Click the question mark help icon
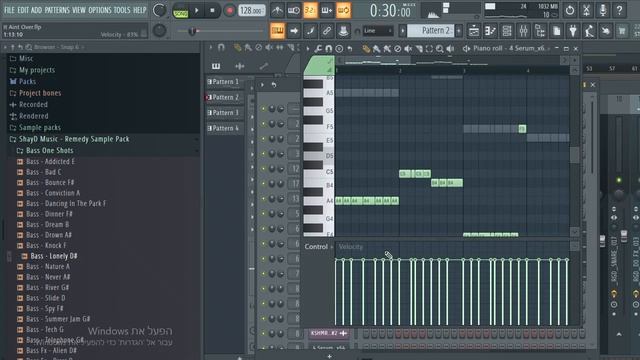This screenshot has height=360, width=640. click(619, 10)
